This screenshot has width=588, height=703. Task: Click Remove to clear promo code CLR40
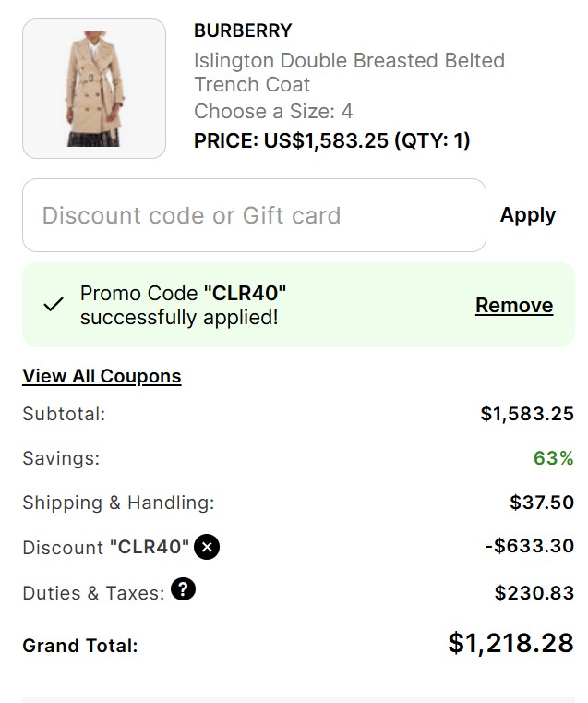point(513,306)
